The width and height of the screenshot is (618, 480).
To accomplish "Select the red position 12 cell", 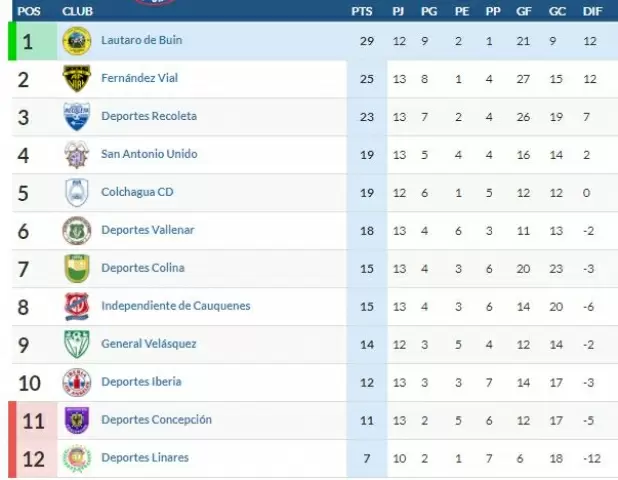I will (x=34, y=459).
